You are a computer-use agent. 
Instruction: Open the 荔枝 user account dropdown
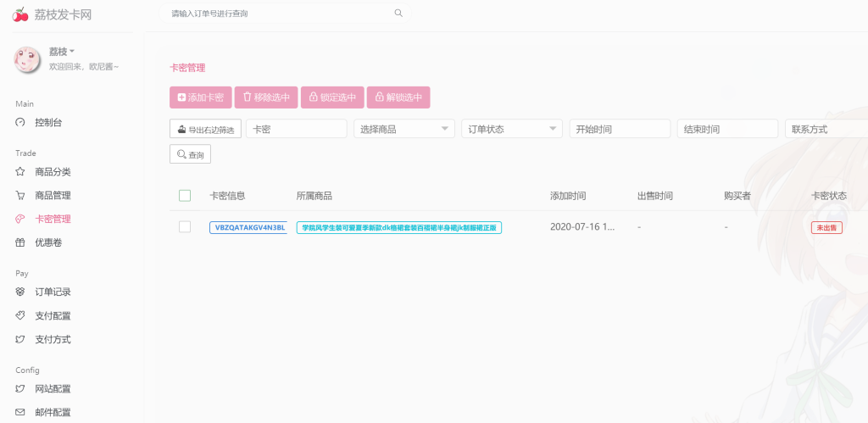(x=62, y=51)
